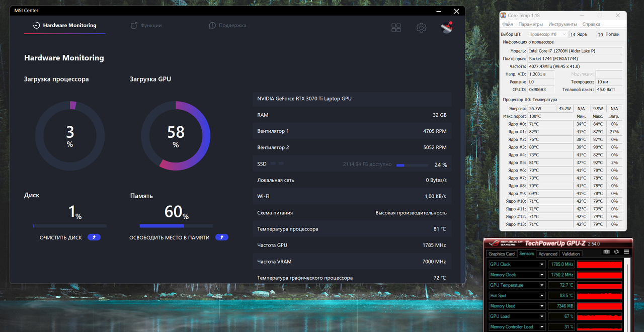Click the Частота VRAM 7000 MHz row
The height and width of the screenshot is (332, 644).
click(x=352, y=262)
